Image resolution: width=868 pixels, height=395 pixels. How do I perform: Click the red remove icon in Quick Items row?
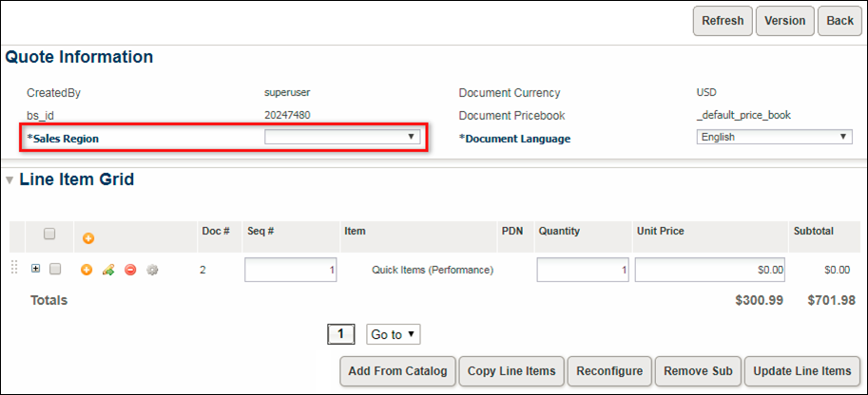coord(130,270)
